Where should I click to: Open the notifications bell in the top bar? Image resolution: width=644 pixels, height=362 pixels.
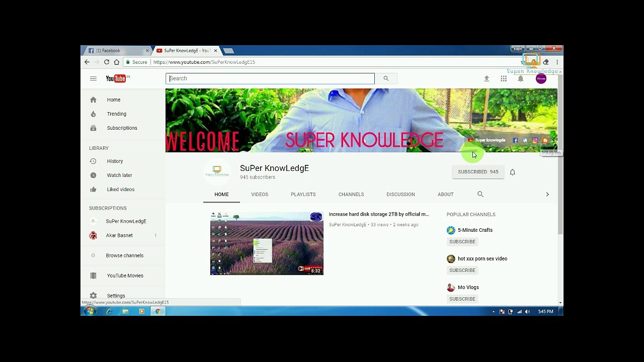(521, 78)
